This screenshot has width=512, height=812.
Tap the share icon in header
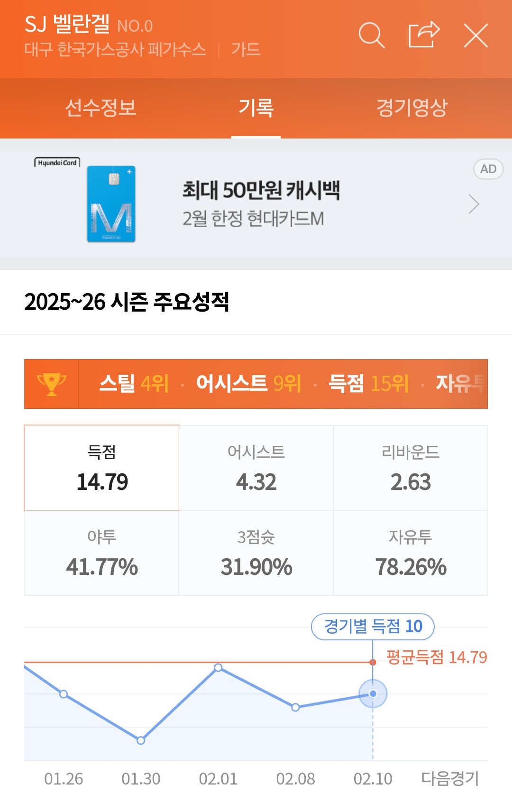pyautogui.click(x=424, y=35)
